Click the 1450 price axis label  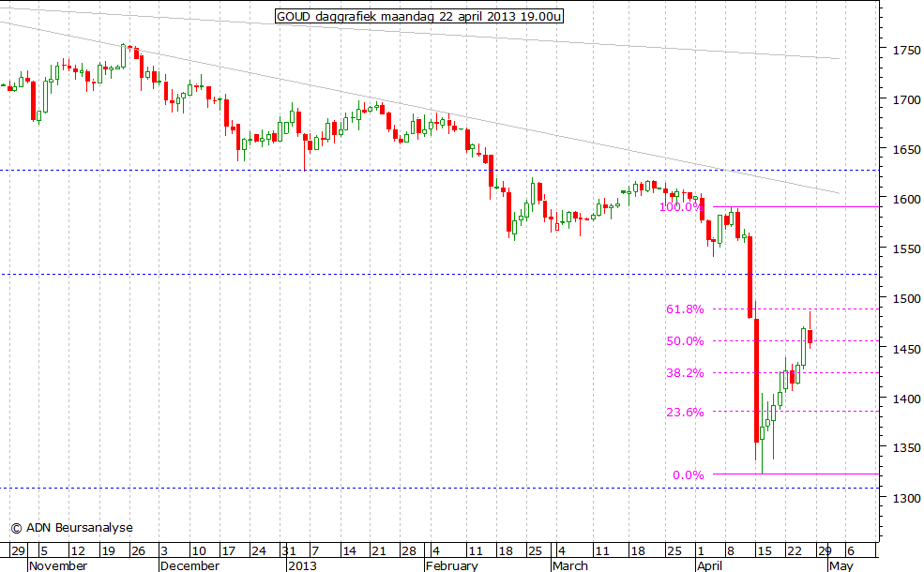click(x=906, y=349)
